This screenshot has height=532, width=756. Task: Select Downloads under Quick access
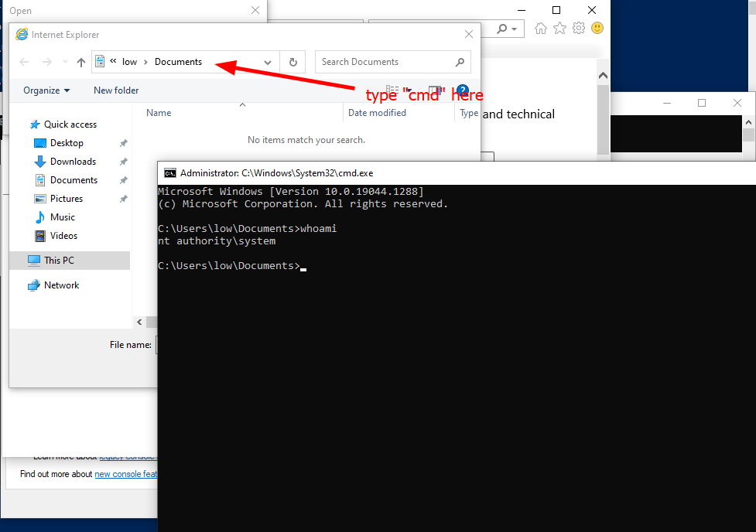[x=73, y=162]
